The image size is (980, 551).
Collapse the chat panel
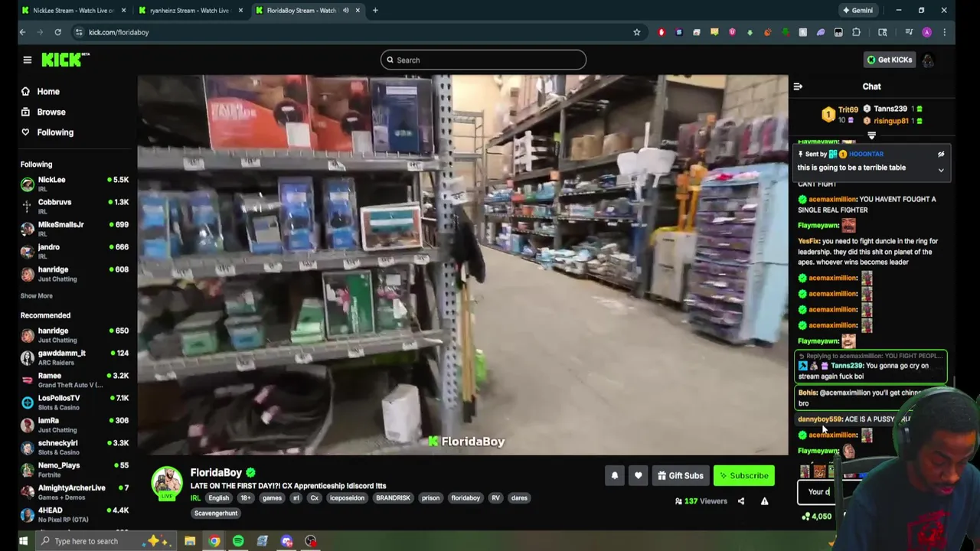[x=798, y=86]
